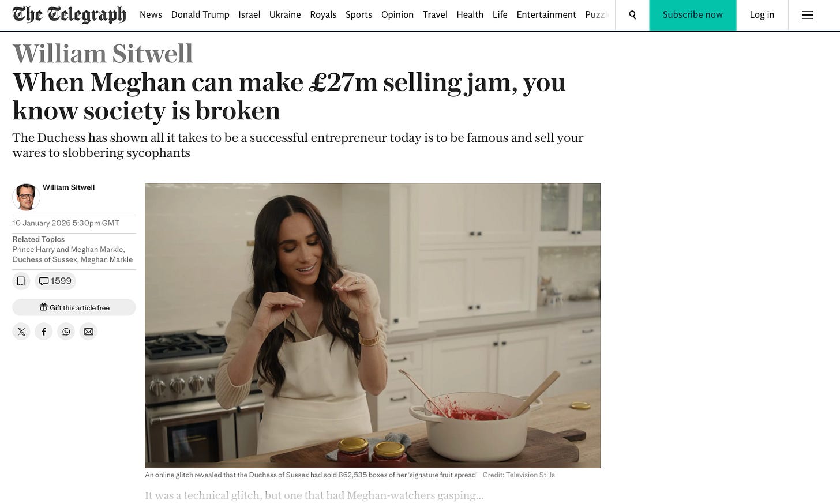
Task: Share article on Facebook
Action: pos(44,332)
